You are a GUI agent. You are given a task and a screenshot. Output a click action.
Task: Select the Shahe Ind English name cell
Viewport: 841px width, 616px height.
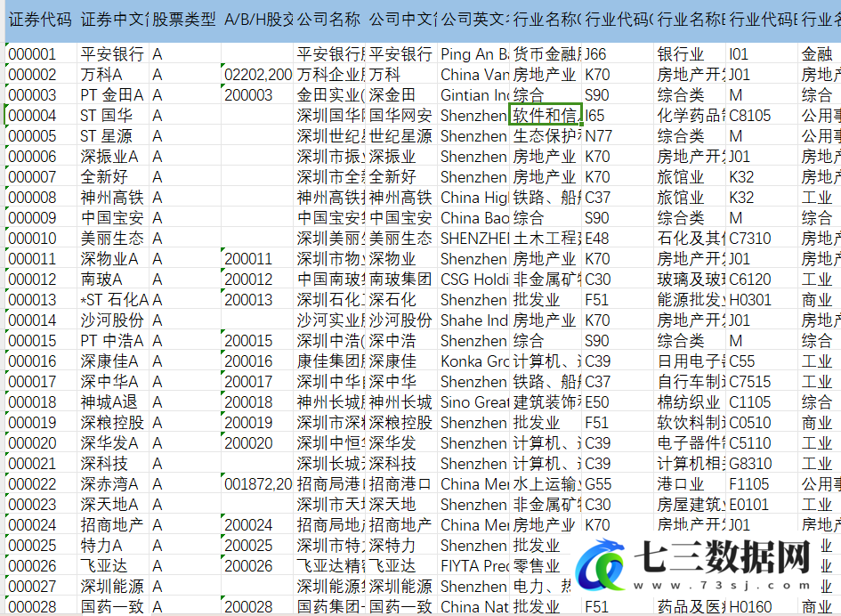(473, 320)
